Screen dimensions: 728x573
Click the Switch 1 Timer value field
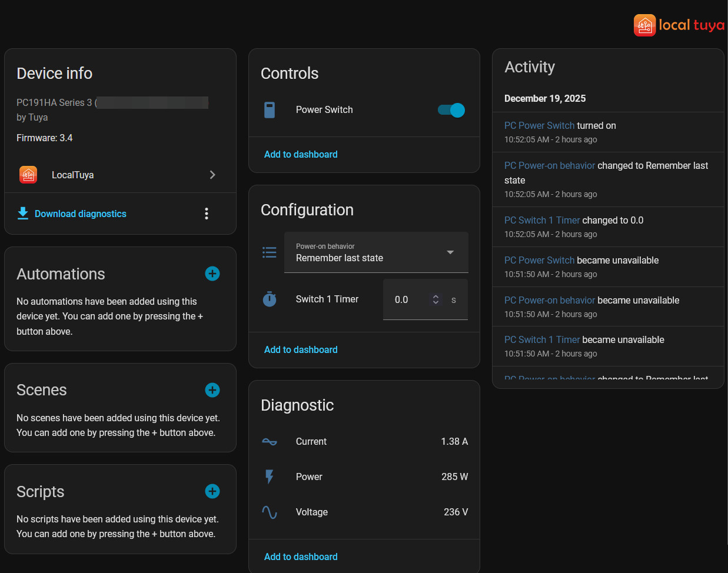[407, 300]
